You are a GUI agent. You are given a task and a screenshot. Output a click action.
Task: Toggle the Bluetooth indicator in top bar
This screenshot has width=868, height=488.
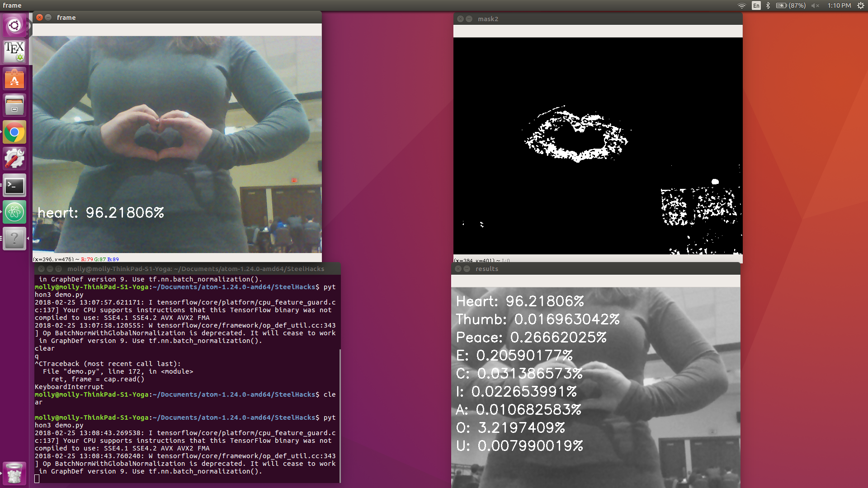click(x=768, y=5)
